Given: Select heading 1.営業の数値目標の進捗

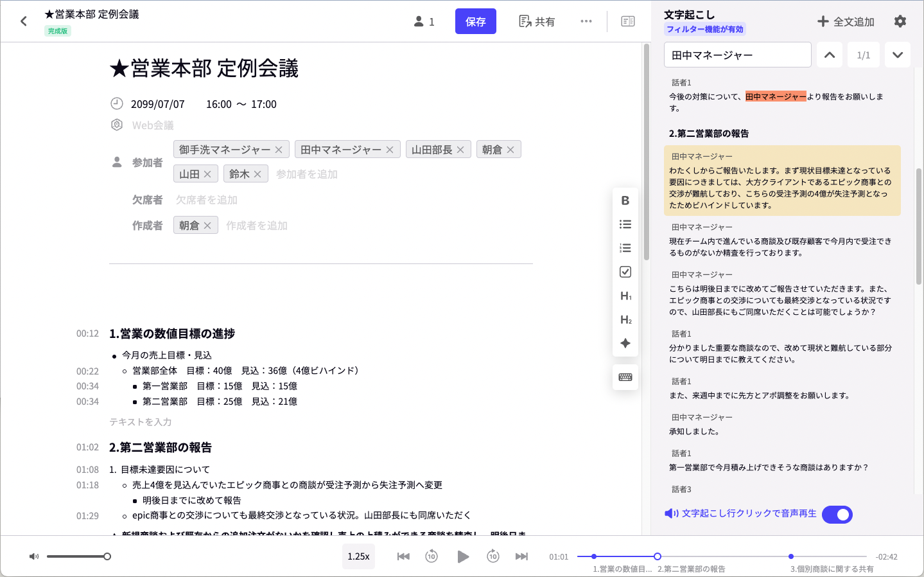Looking at the screenshot, I should coord(172,333).
